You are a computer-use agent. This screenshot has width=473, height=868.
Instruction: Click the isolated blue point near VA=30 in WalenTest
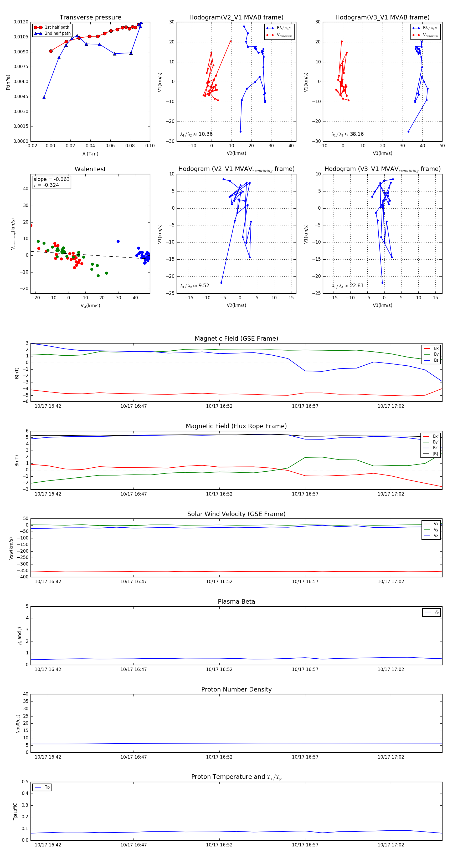tap(118, 241)
